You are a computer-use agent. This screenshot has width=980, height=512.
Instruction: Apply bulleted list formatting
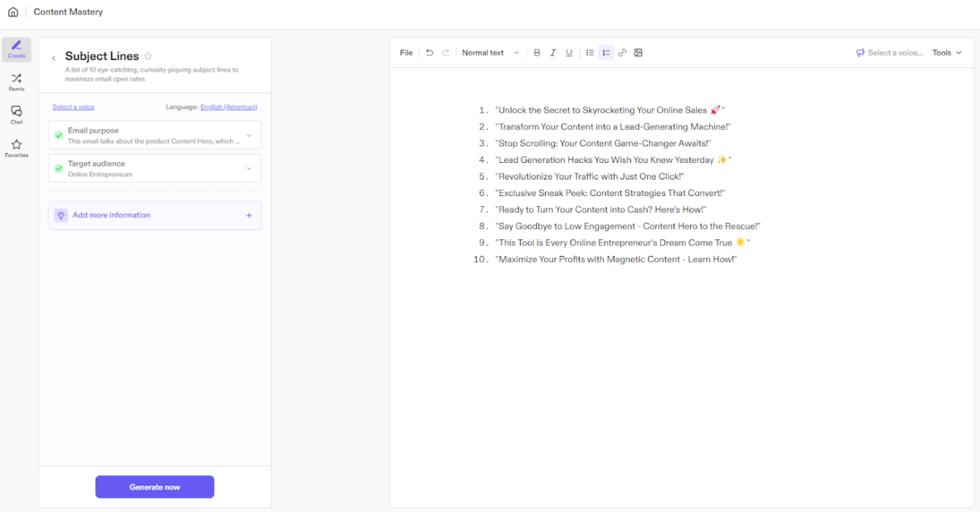point(590,52)
